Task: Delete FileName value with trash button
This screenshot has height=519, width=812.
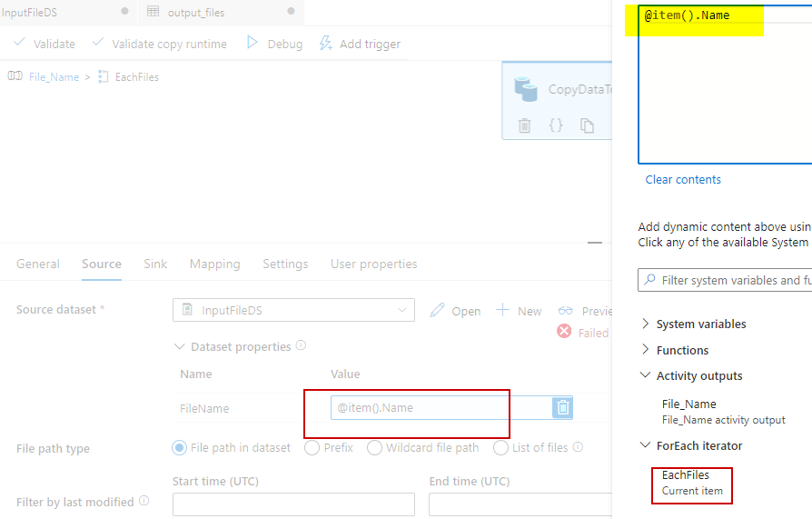Action: 563,407
